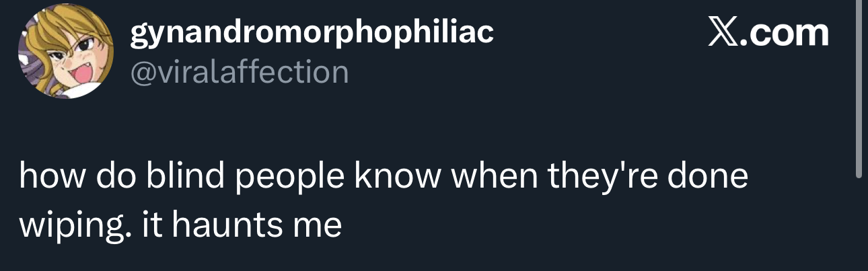Click the @viralaffection handle
Image resolution: width=868 pixels, height=271 pixels.
(x=239, y=71)
